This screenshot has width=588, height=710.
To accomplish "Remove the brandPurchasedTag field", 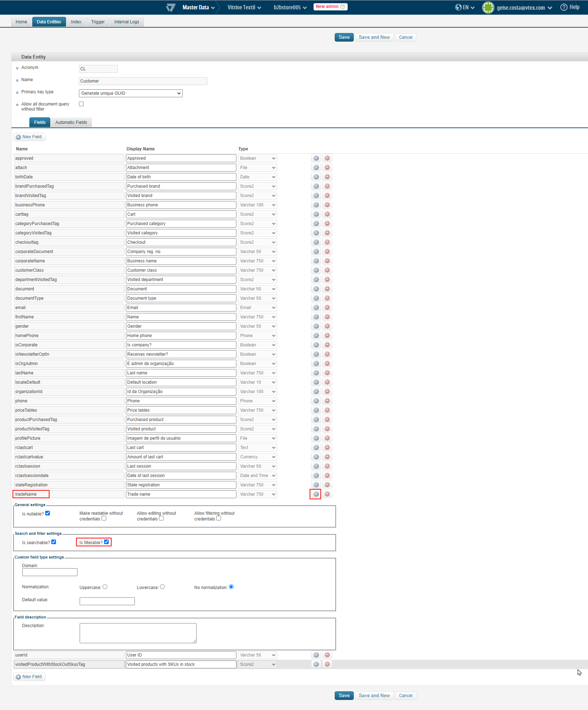I will pyautogui.click(x=327, y=186).
